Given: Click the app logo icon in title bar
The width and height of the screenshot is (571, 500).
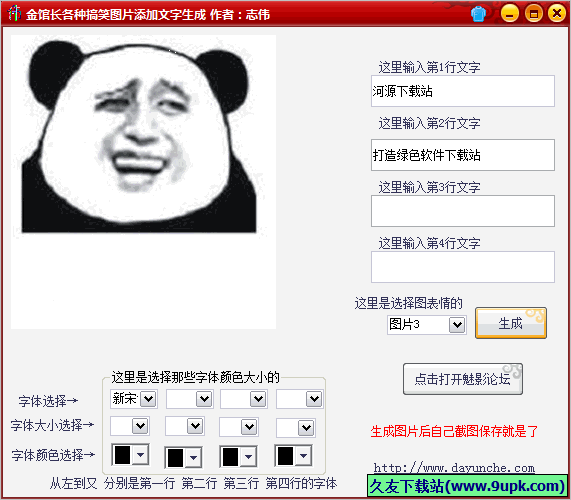Looking at the screenshot, I should coord(14,13).
